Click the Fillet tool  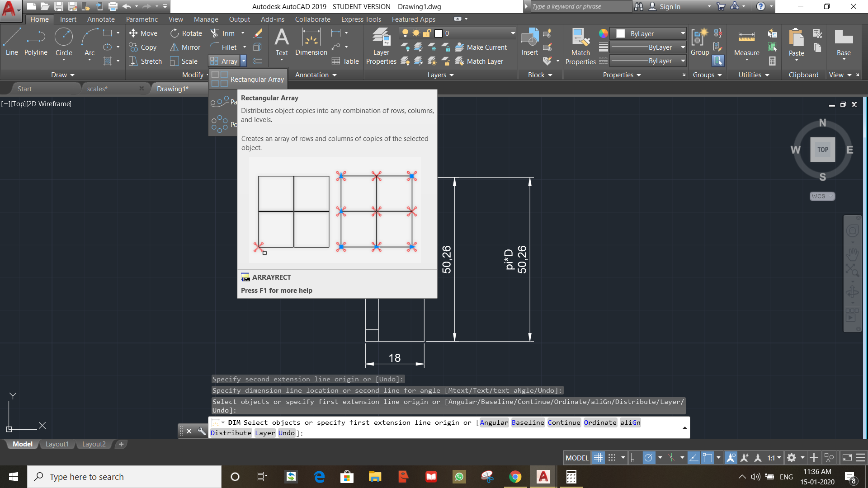coord(223,47)
